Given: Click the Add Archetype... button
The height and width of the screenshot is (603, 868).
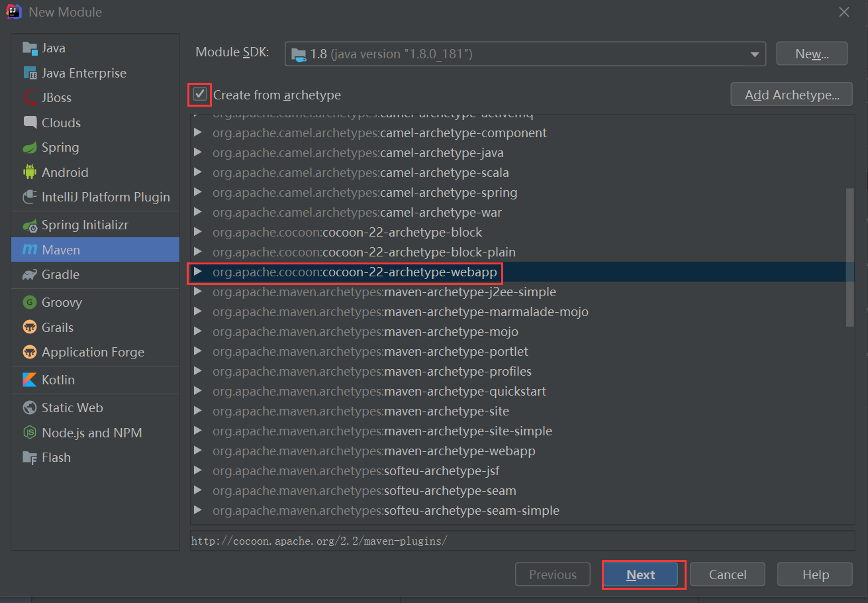Looking at the screenshot, I should (x=791, y=95).
